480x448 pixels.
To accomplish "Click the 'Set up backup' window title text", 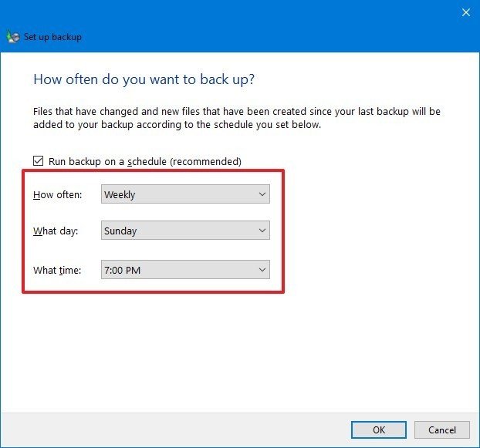I will pos(52,37).
